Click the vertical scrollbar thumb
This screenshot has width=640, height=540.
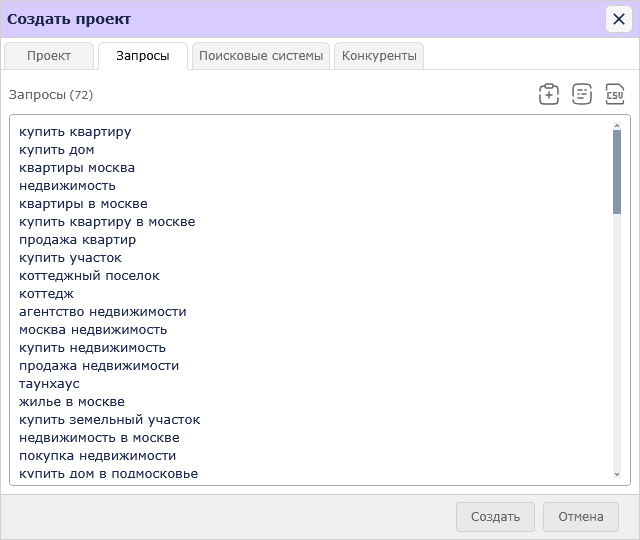coord(617,172)
